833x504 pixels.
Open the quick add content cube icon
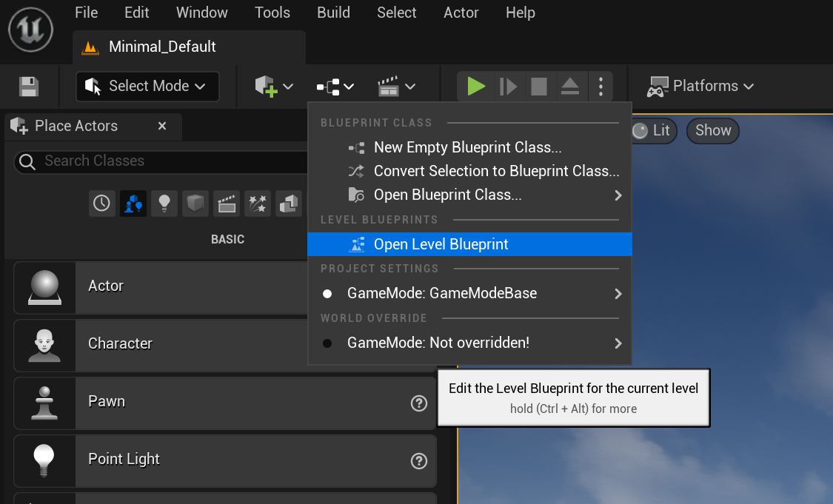266,86
